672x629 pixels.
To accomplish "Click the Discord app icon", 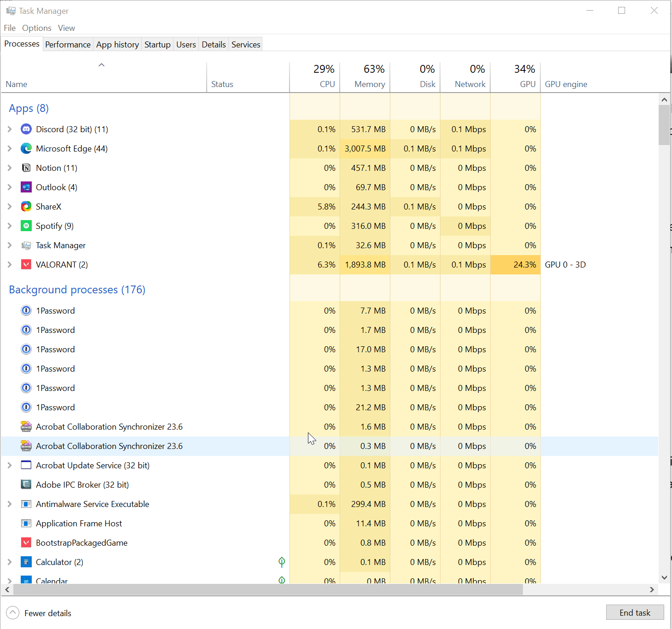I will (x=26, y=129).
